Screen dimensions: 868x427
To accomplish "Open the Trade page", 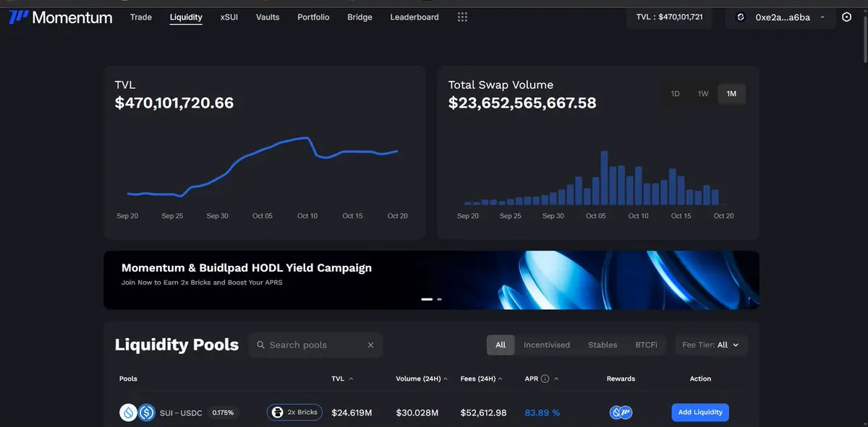I will 141,17.
